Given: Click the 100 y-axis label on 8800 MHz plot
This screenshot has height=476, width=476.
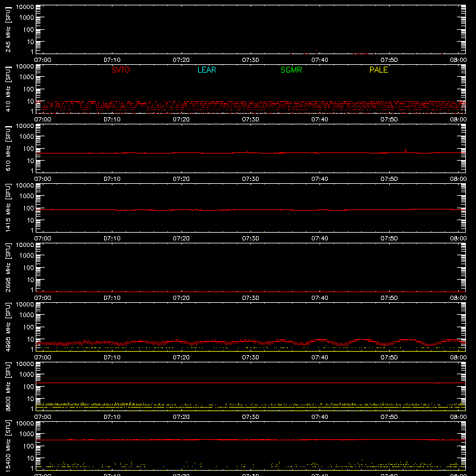Looking at the screenshot, I should pyautogui.click(x=29, y=387).
